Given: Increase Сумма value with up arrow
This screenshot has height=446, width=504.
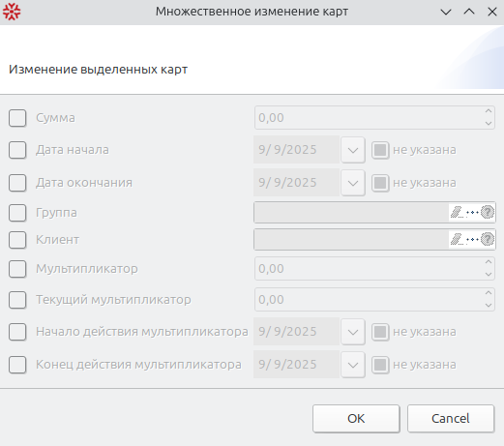Looking at the screenshot, I should pyautogui.click(x=489, y=111).
